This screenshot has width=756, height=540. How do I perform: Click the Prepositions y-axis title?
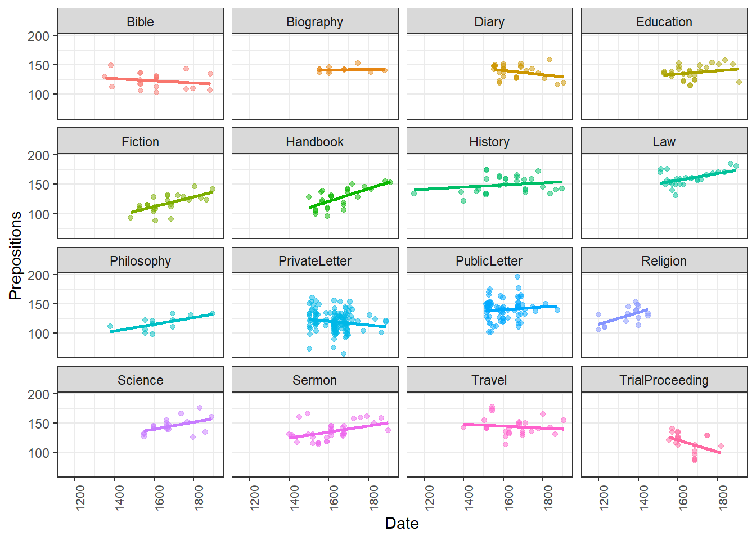[x=15, y=255]
